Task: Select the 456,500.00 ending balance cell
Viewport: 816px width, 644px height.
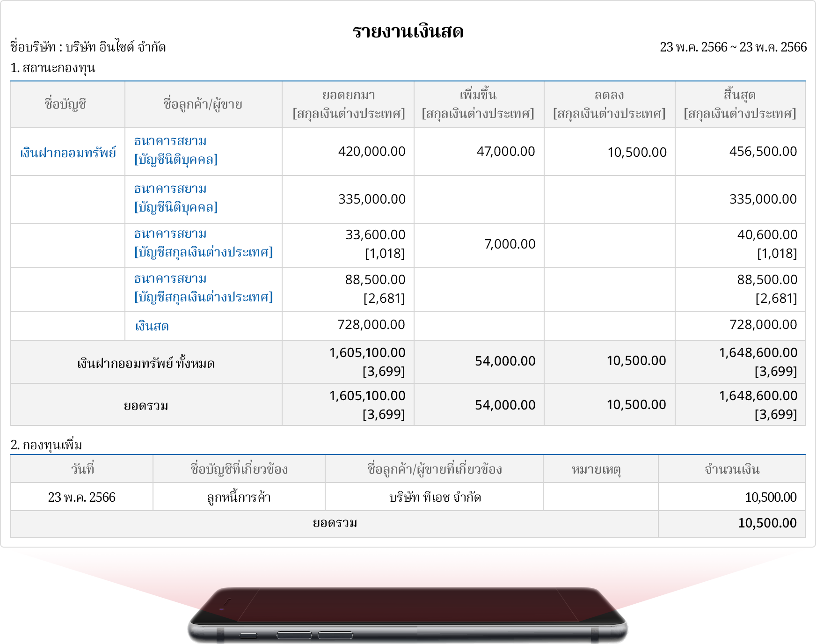Action: point(763,152)
